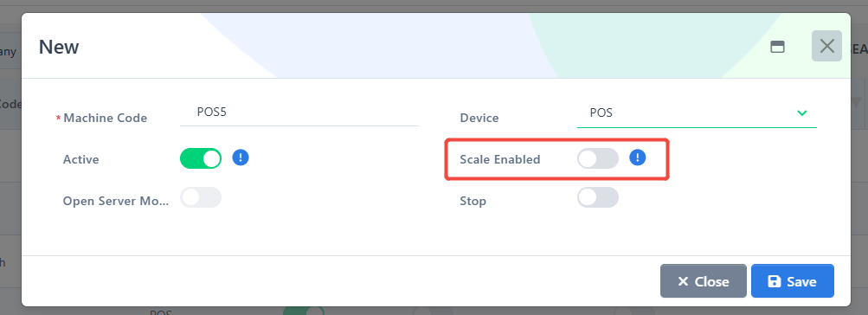Turn on the Open Server Mo... switch
This screenshot has height=315, width=868.
(x=201, y=197)
